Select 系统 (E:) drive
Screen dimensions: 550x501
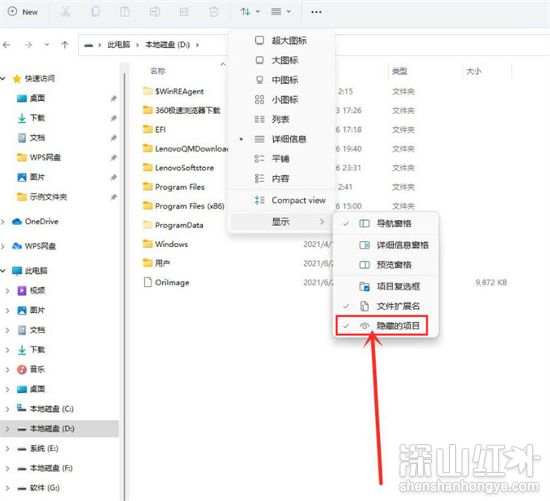pos(38,448)
